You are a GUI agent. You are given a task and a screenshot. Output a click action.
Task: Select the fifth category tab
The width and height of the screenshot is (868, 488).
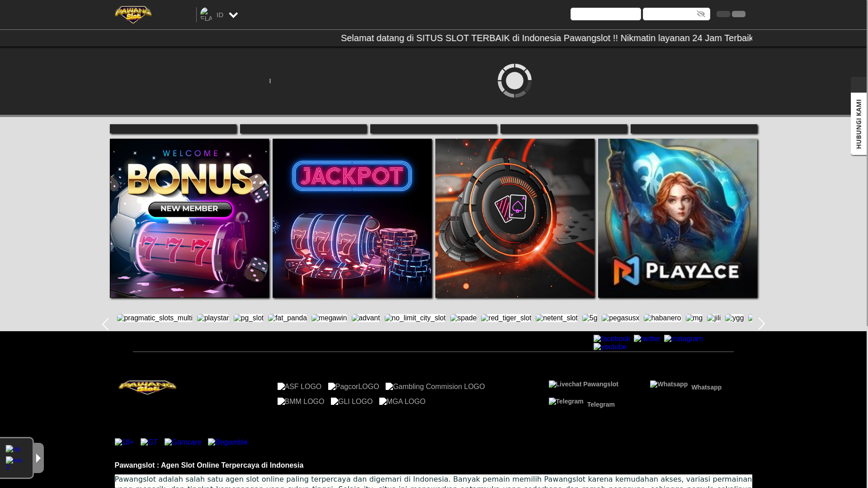(694, 129)
